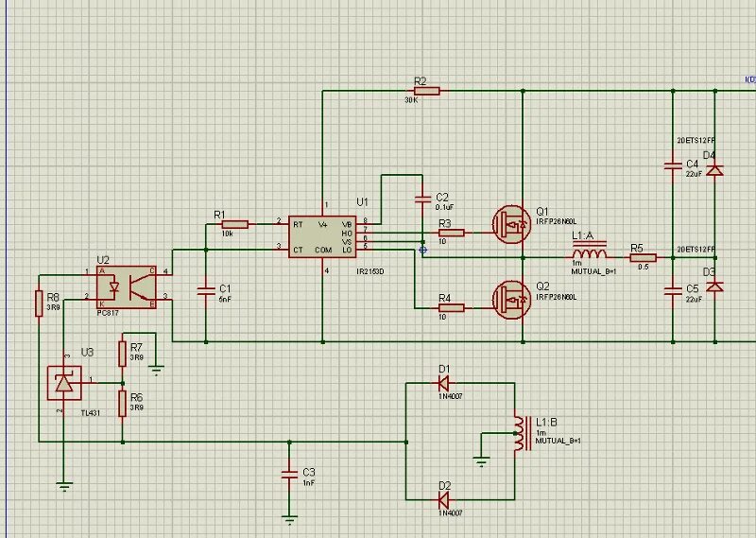Click the COM pin label on U1
The height and width of the screenshot is (538, 756).
click(323, 250)
